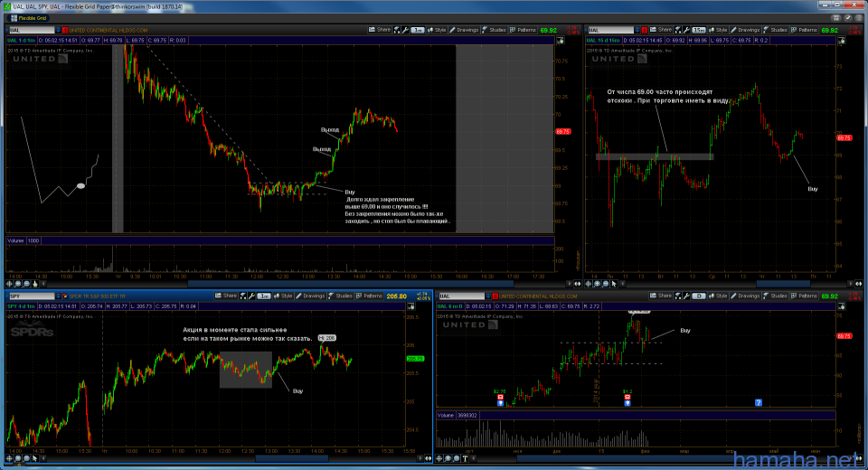Click wrench icon in SPY chart toolbar

251,296
